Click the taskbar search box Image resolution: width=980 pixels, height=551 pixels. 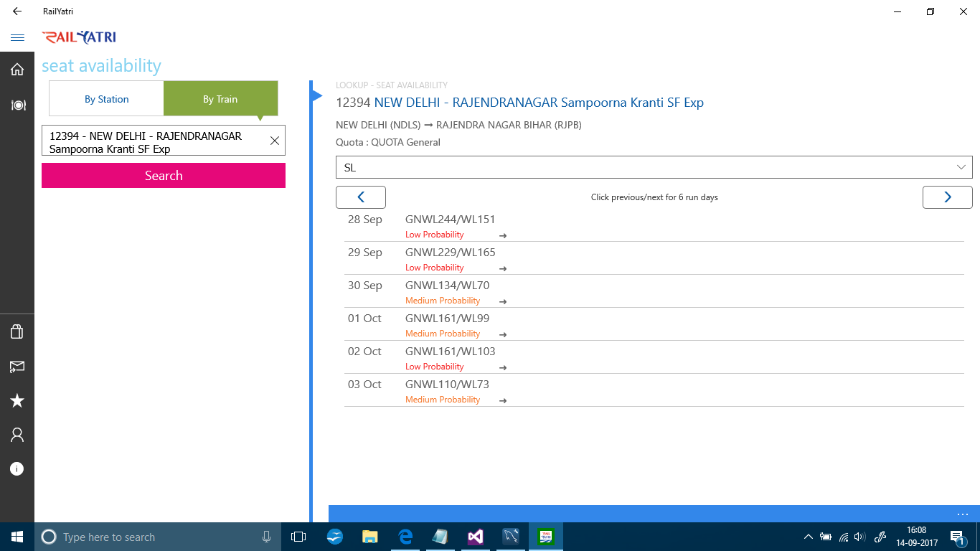[158, 537]
